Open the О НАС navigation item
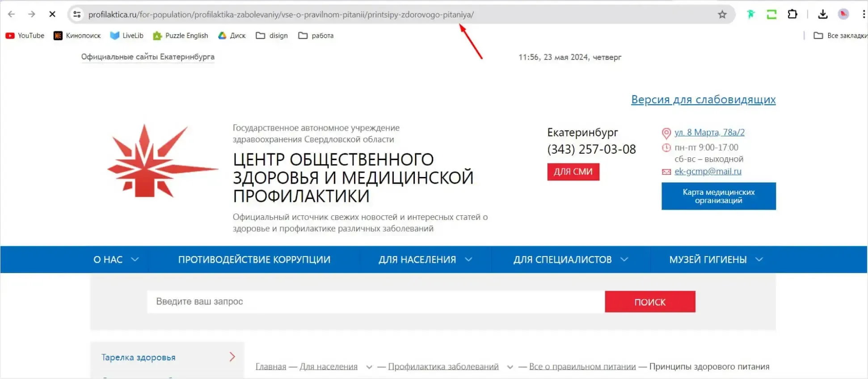Image resolution: width=868 pixels, height=379 pixels. point(108,259)
